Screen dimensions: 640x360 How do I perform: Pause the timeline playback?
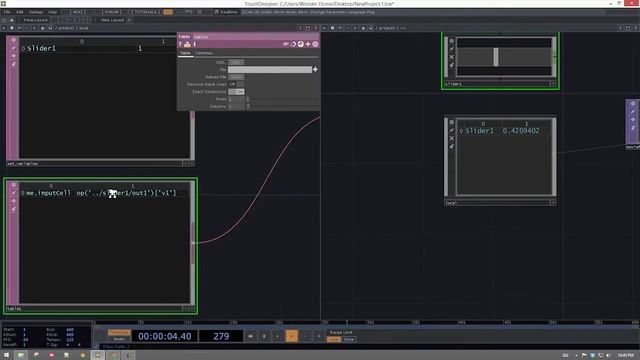[x=264, y=336]
